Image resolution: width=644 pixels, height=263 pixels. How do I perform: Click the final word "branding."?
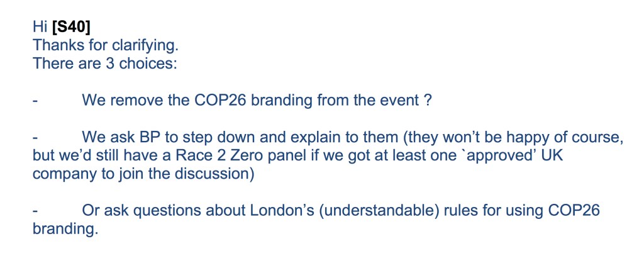[x=65, y=228]
